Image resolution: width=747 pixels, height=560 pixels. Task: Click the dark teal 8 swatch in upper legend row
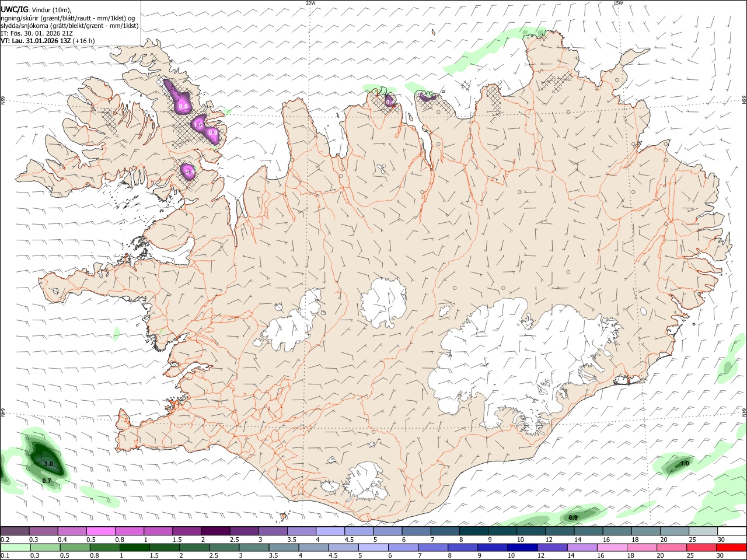(473, 531)
